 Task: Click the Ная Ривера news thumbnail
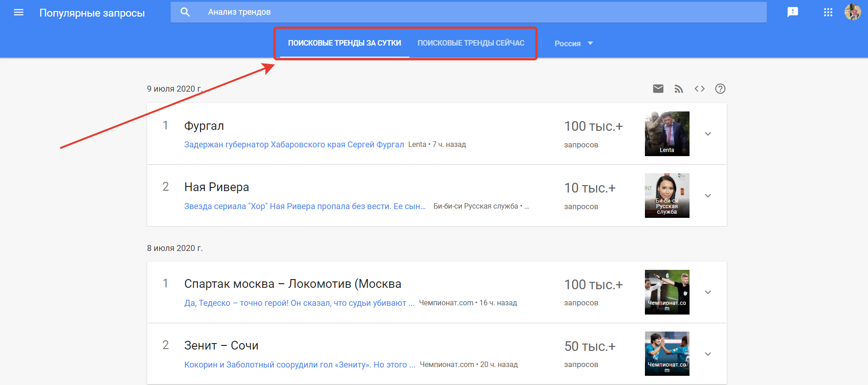(667, 195)
